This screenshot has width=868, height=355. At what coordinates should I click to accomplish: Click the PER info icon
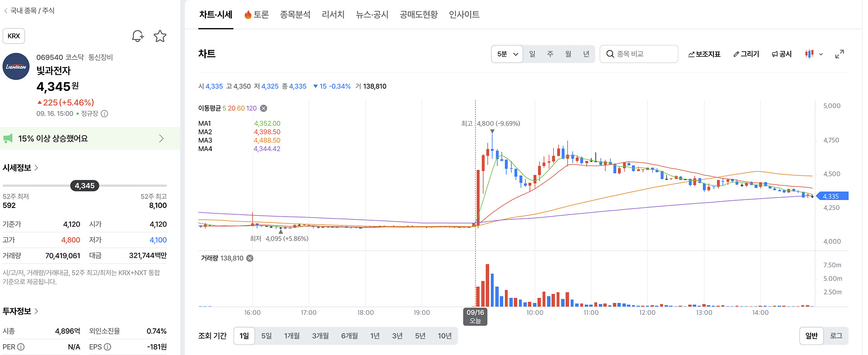21,347
